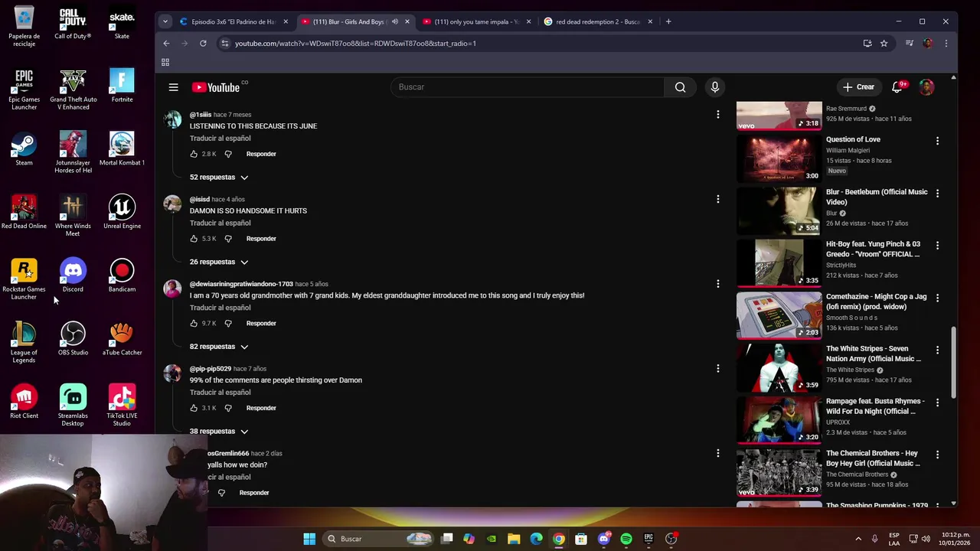Open Steam desktop shortcut

click(x=24, y=149)
